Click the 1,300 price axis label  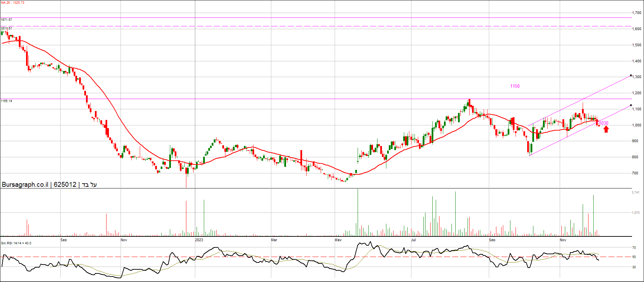click(637, 77)
